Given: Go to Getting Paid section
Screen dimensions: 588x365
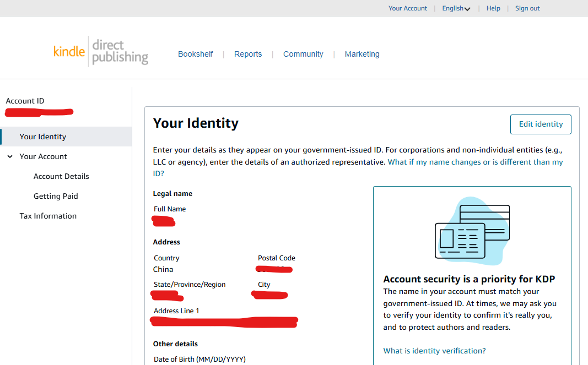Looking at the screenshot, I should click(x=56, y=196).
